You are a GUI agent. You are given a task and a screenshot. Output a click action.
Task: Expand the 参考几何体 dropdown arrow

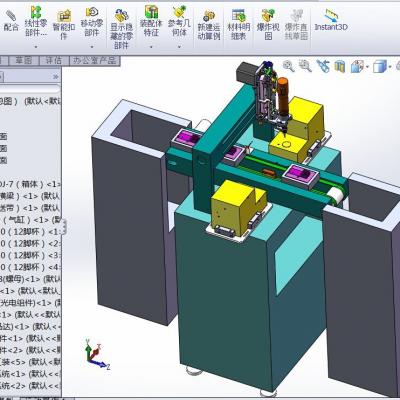tap(179, 47)
